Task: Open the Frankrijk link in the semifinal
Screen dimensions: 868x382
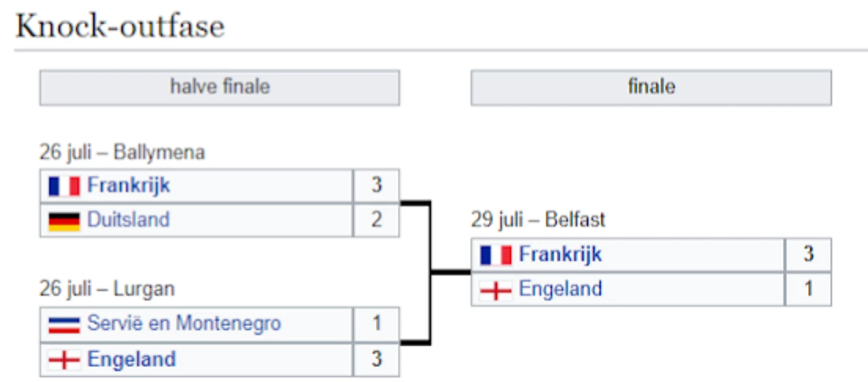Action: 128,185
